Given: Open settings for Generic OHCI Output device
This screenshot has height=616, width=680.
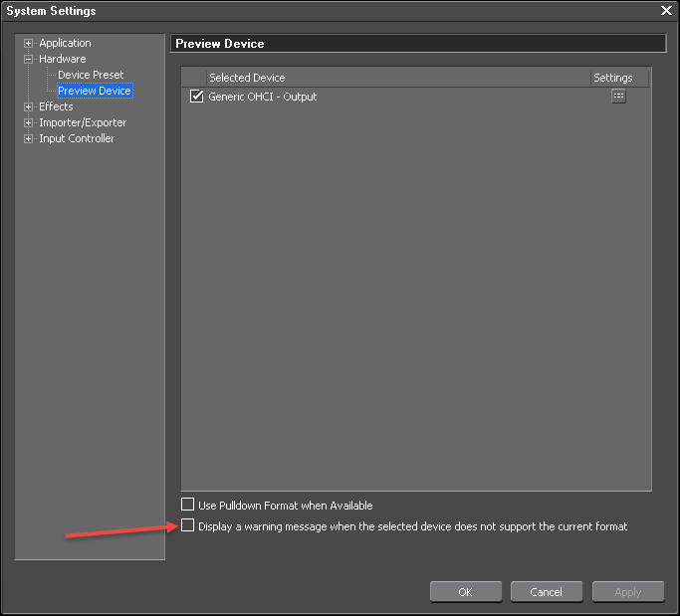Looking at the screenshot, I should point(618,97).
